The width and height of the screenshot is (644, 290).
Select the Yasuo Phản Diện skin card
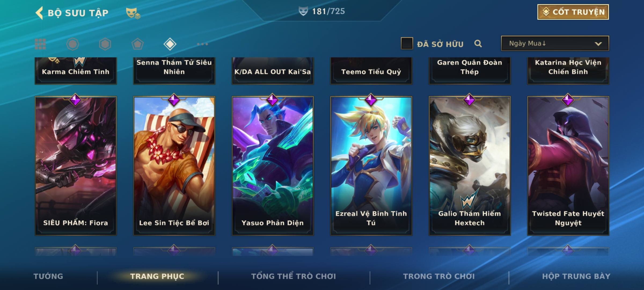273,166
